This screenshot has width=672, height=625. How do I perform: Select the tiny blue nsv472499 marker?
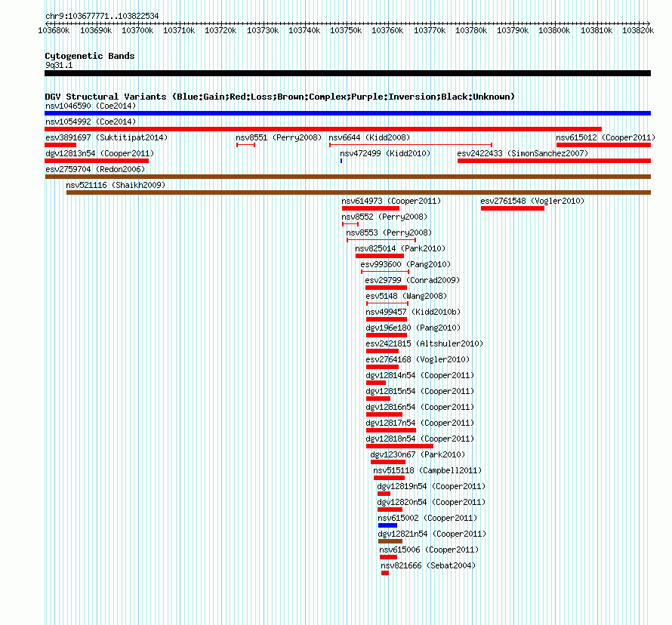341,161
